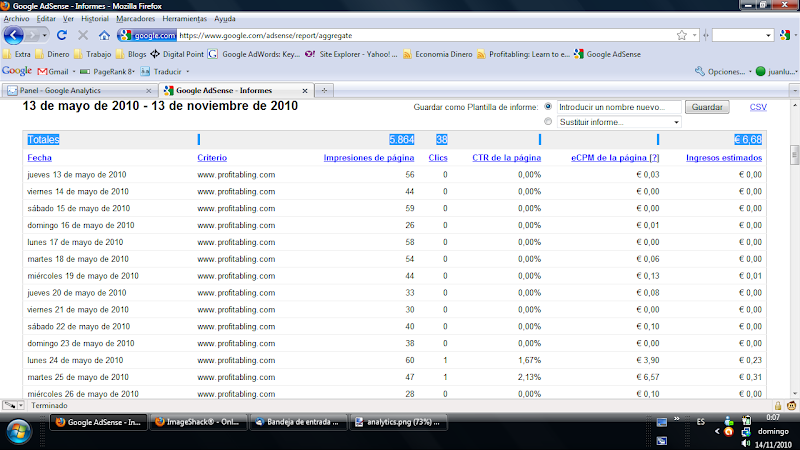The height and width of the screenshot is (450, 800).
Task: Click the PageRank indicator in toolbar
Action: tap(106, 71)
